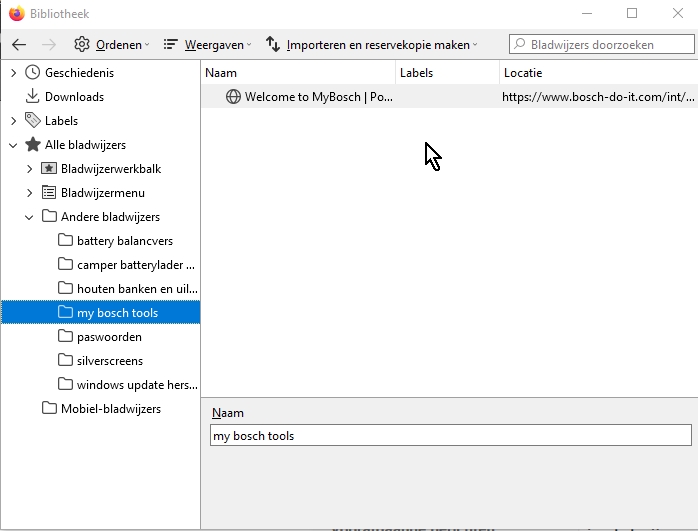This screenshot has width=698, height=531.
Task: Open the Ordenen dropdown menu
Action: tap(112, 44)
